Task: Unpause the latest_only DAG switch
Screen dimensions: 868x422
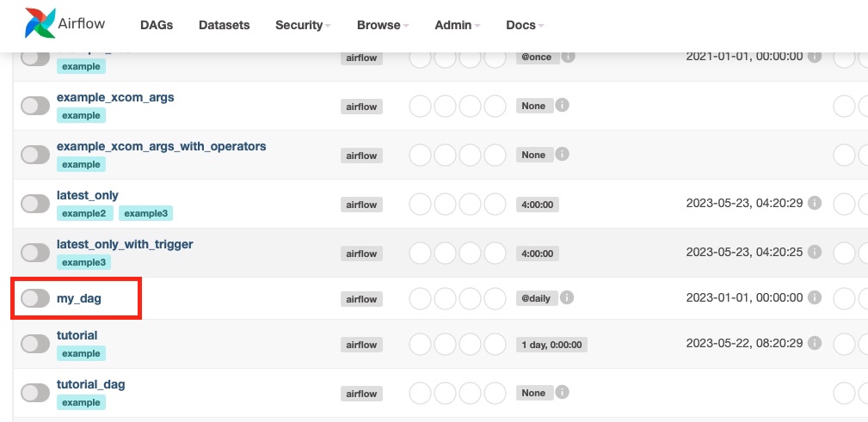Action: point(35,204)
